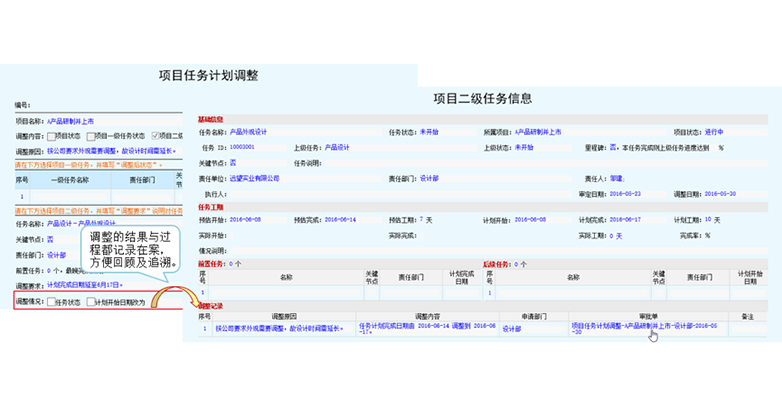The image size is (782, 400).
Task: Click the 一级任务名称 column header
Action: 69,181
